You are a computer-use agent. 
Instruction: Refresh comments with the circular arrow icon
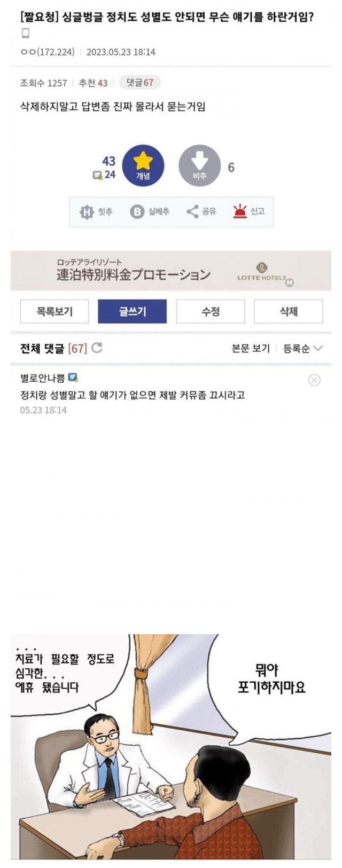tap(97, 348)
